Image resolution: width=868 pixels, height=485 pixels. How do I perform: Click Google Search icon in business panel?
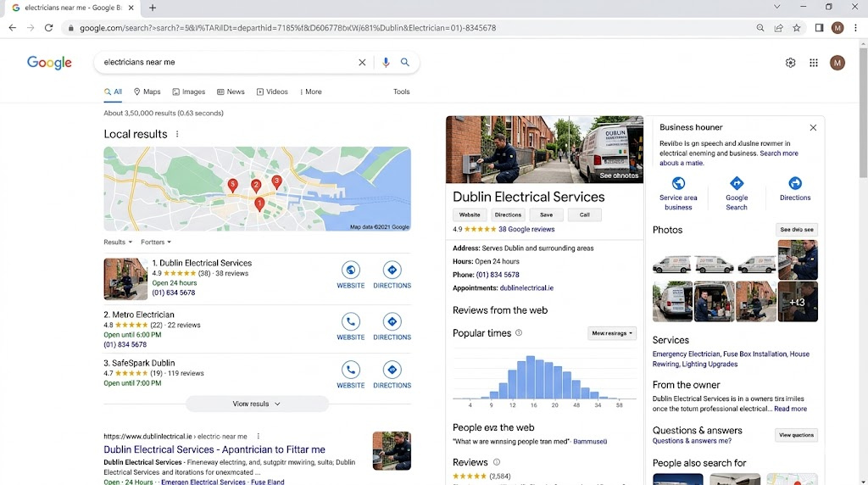click(737, 182)
